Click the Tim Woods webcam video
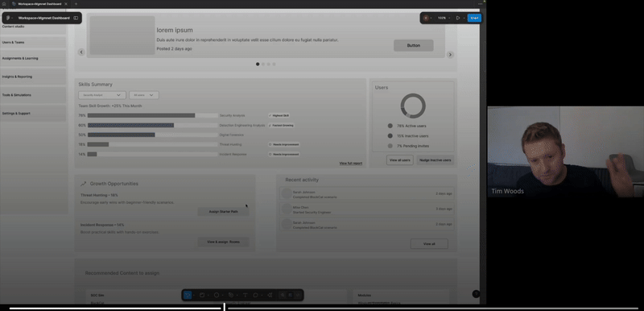644x311 pixels. pyautogui.click(x=566, y=151)
